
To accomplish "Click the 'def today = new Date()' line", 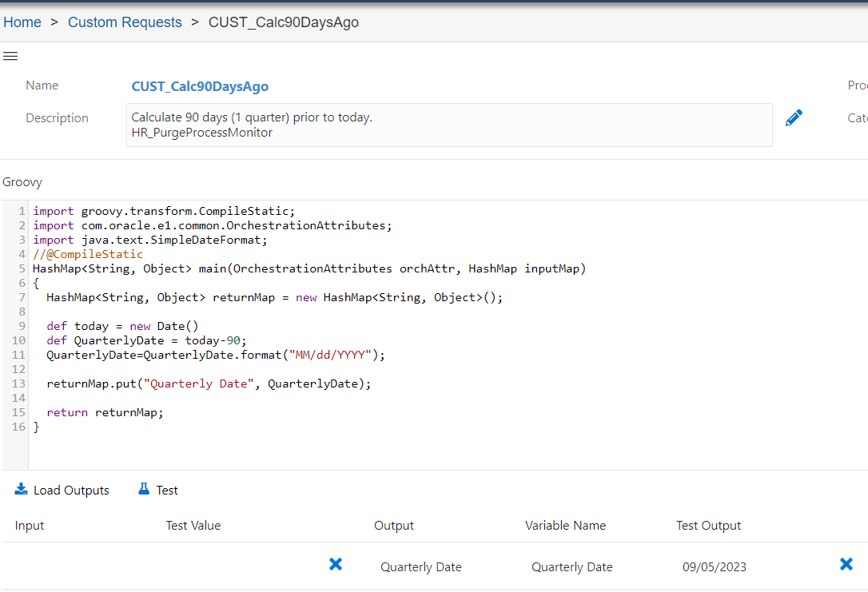I will coord(122,327).
